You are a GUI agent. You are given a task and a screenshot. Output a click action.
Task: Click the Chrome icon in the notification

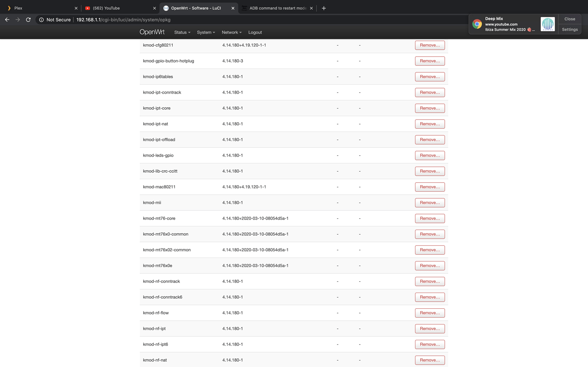[x=476, y=24]
